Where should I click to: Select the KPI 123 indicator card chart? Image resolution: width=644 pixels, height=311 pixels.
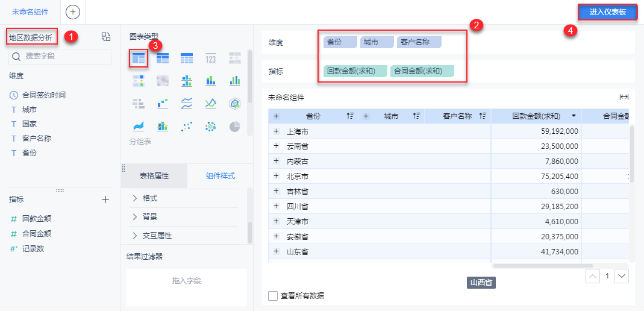pos(211,58)
